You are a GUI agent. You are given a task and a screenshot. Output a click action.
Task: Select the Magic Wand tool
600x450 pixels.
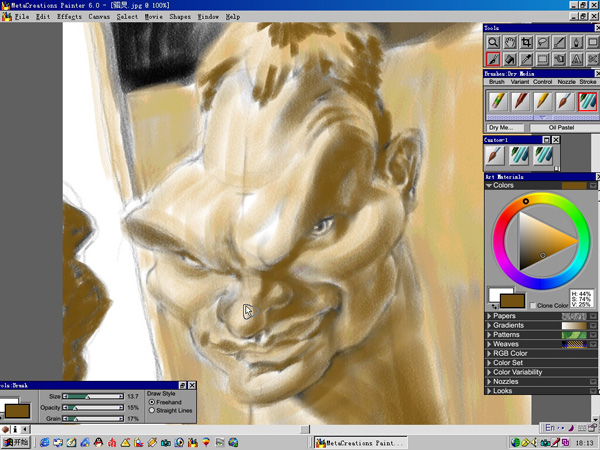559,42
